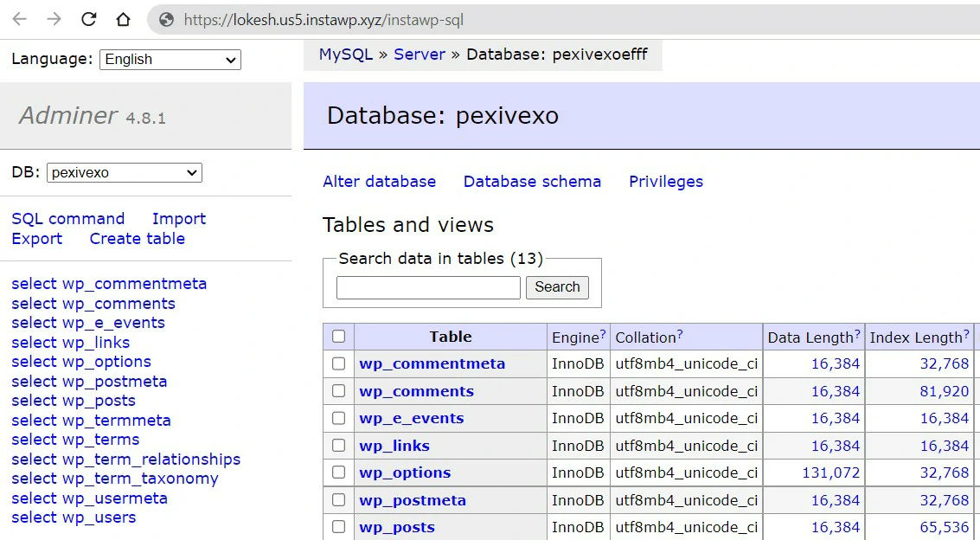The height and width of the screenshot is (540, 980).
Task: Click the browser back arrow
Action: pyautogui.click(x=19, y=19)
